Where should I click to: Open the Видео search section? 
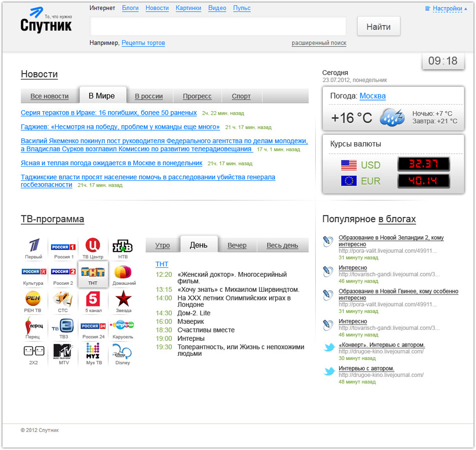coord(217,8)
